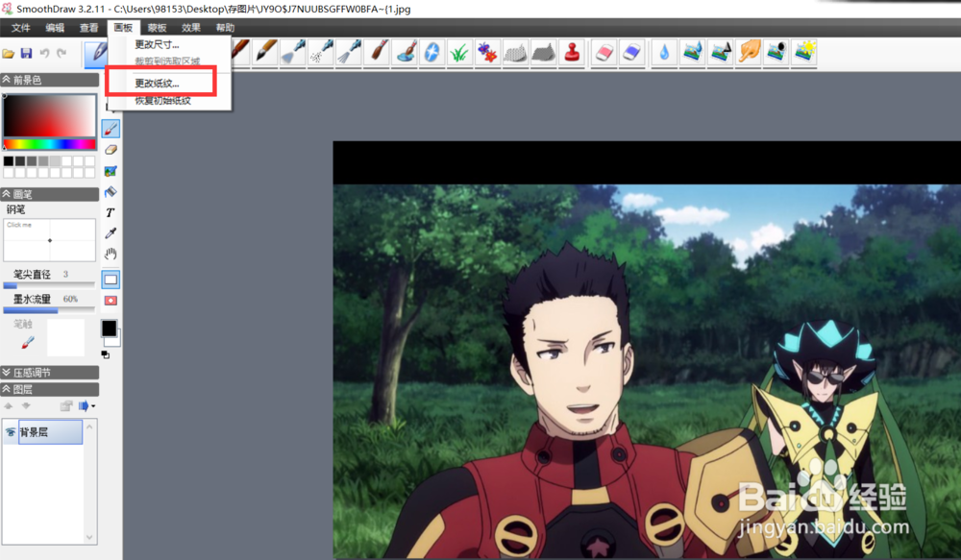Select the black-tipped brush tool
The width and height of the screenshot is (961, 560).
[x=265, y=52]
